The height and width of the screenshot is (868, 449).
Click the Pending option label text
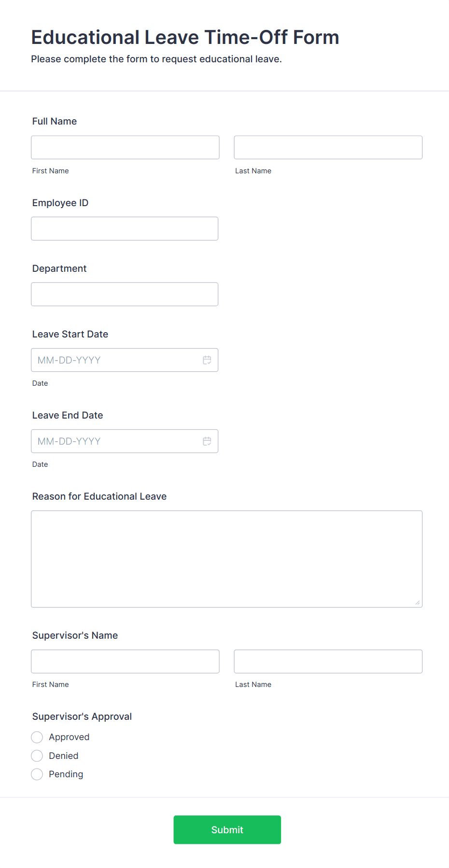coord(66,774)
